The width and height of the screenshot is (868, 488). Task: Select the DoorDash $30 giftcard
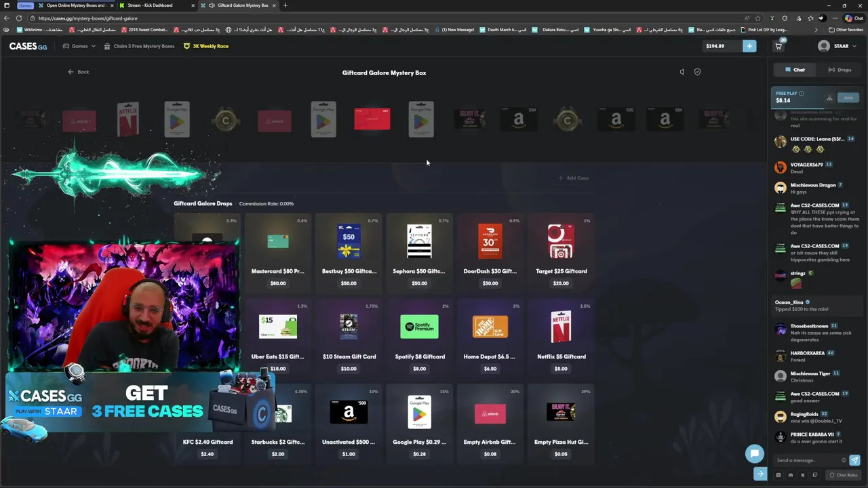[x=490, y=252]
